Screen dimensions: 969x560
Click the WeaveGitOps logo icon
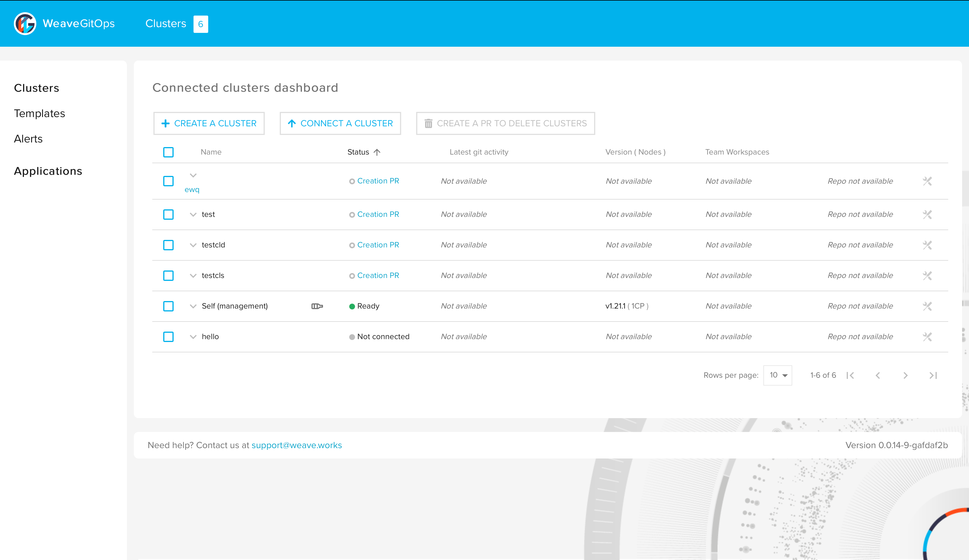click(x=25, y=23)
